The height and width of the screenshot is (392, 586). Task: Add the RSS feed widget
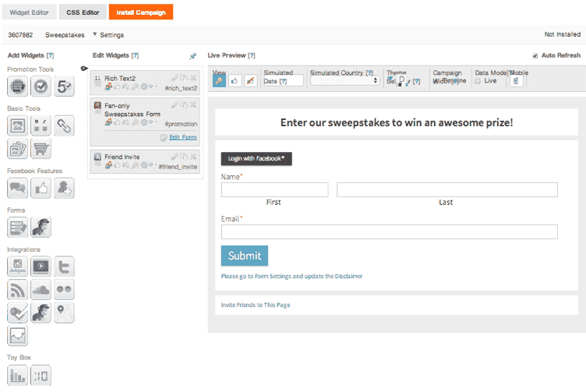(x=17, y=290)
